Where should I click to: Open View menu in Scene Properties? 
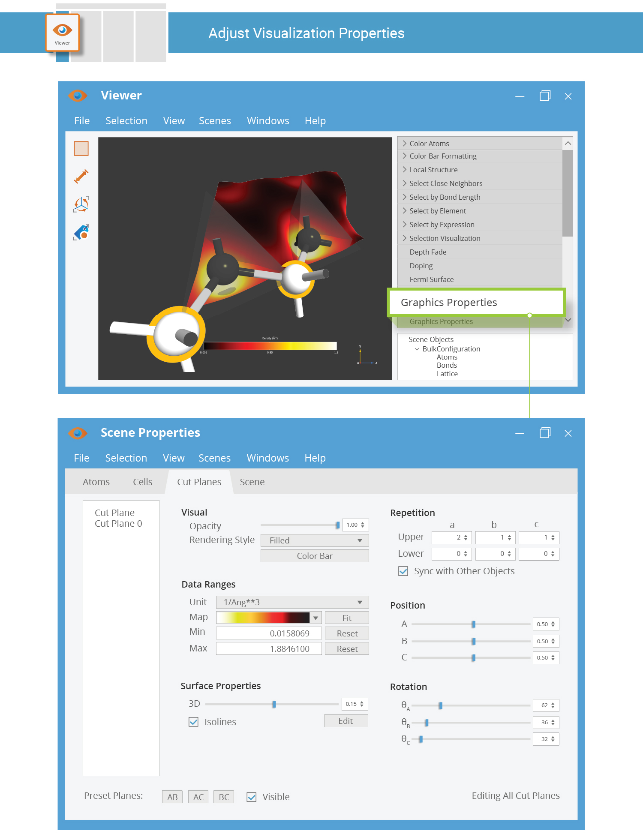(174, 458)
